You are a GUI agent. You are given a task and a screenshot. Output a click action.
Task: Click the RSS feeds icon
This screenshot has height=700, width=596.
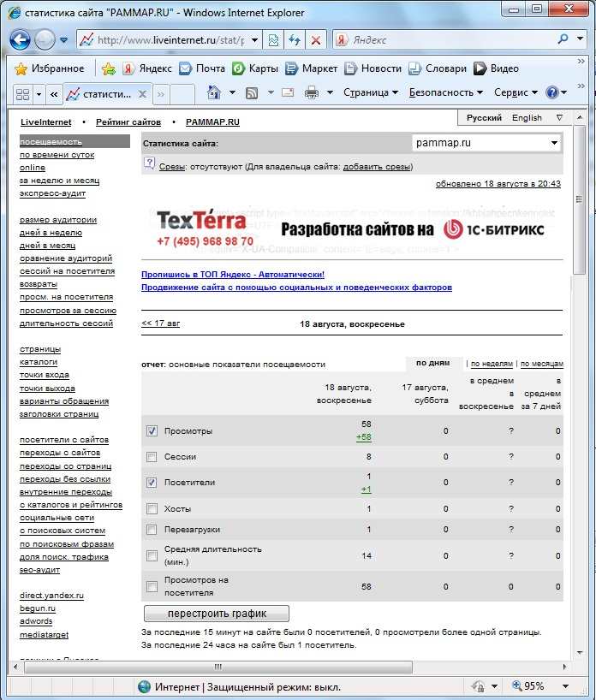(252, 93)
